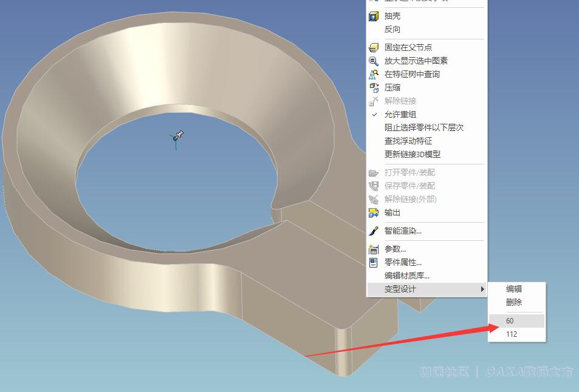Click the 零件属性 icon
Image resolution: width=579 pixels, height=392 pixels.
point(374,262)
